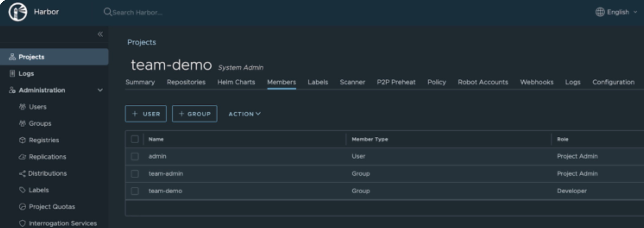Click the team-demo member name in table

(x=165, y=191)
